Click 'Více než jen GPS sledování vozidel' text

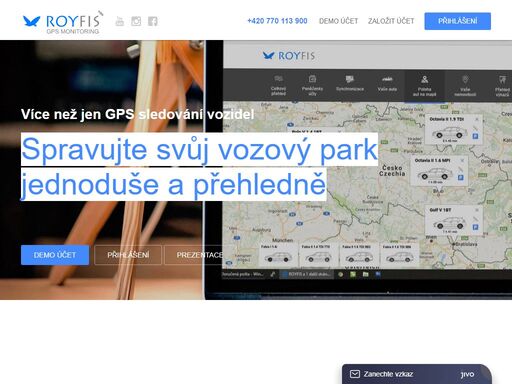click(137, 114)
